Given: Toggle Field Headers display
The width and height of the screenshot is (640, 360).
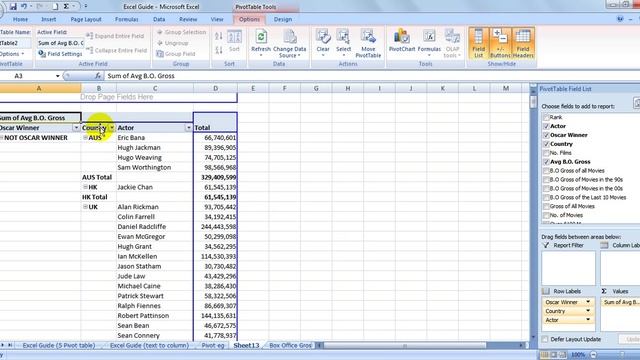Looking at the screenshot, I should (523, 43).
